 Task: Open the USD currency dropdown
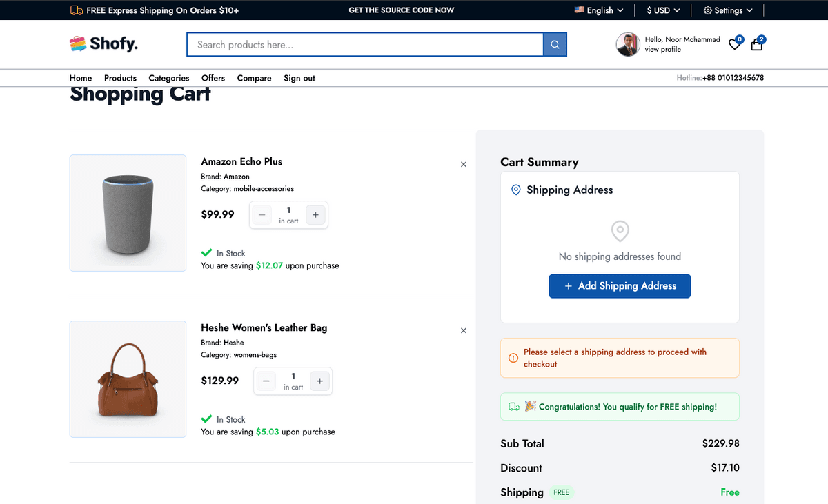(663, 10)
